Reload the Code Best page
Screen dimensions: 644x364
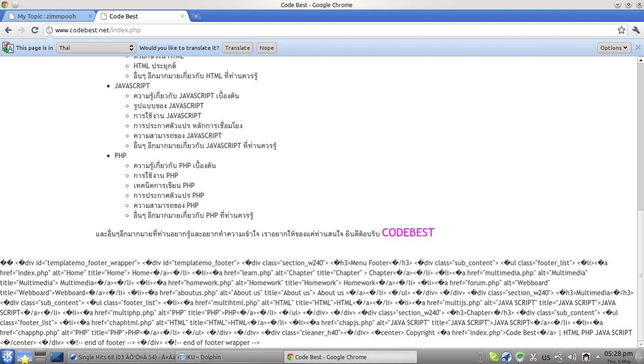point(35,30)
